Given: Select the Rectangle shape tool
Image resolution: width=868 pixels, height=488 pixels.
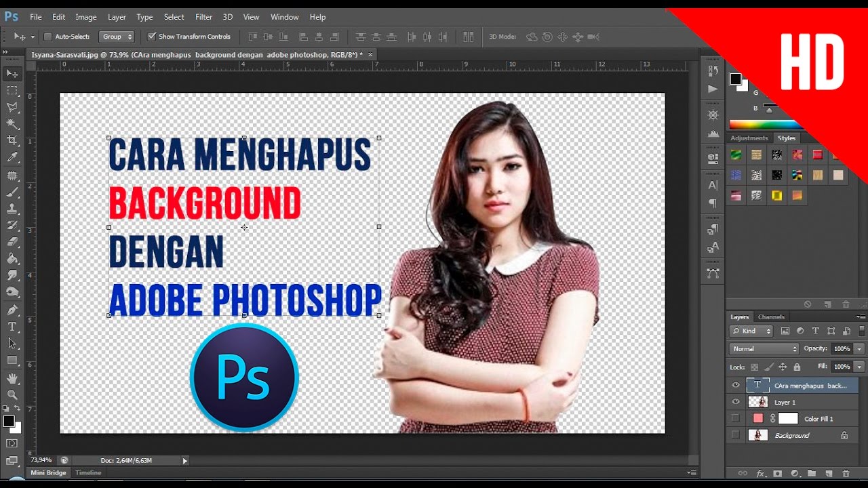Looking at the screenshot, I should (x=12, y=361).
